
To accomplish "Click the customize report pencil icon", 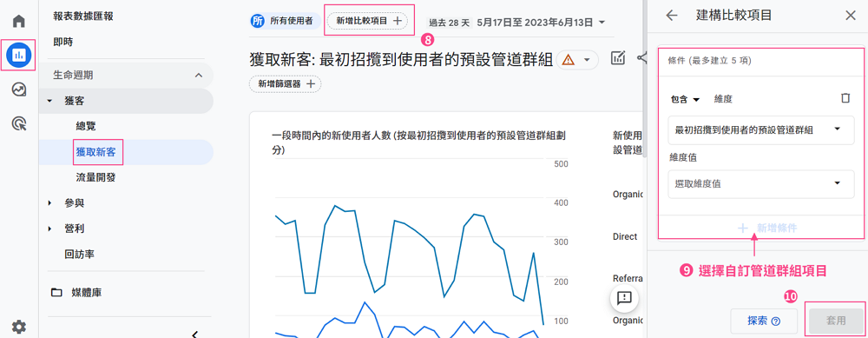I will tap(618, 57).
